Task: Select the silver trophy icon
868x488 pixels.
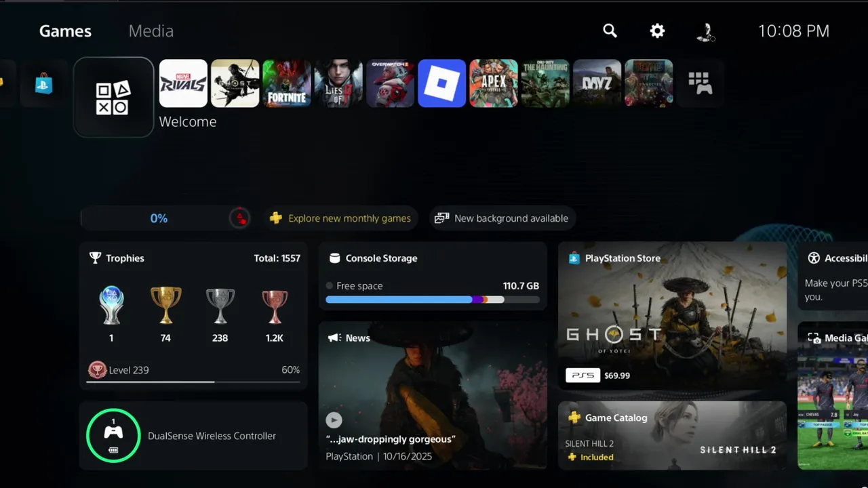Action: [x=220, y=306]
